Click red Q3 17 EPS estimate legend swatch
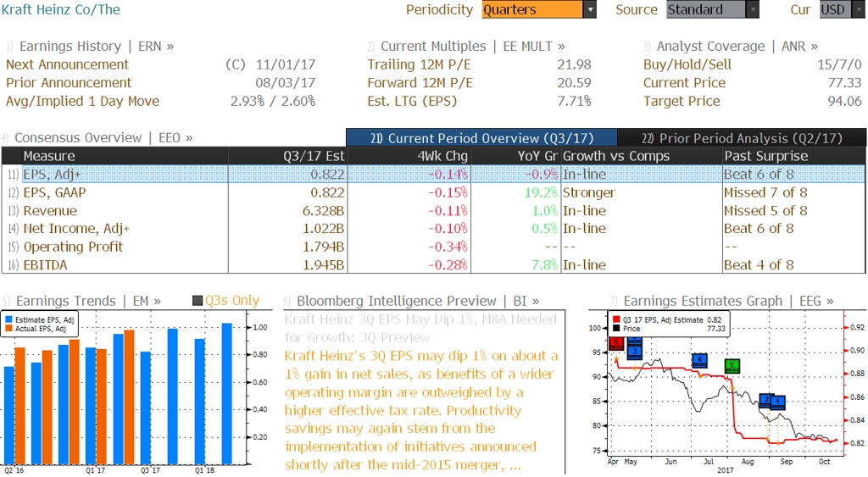 coord(616,320)
